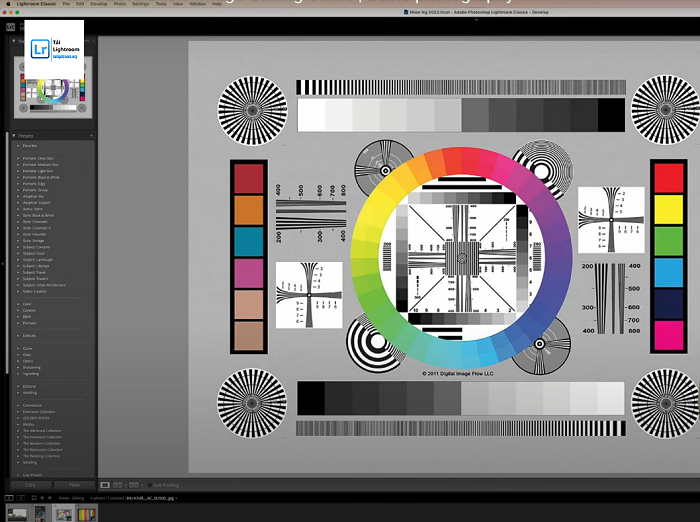Select the color bars thumbnail in filmstrip
This screenshot has height=522, width=700.
tap(88, 513)
